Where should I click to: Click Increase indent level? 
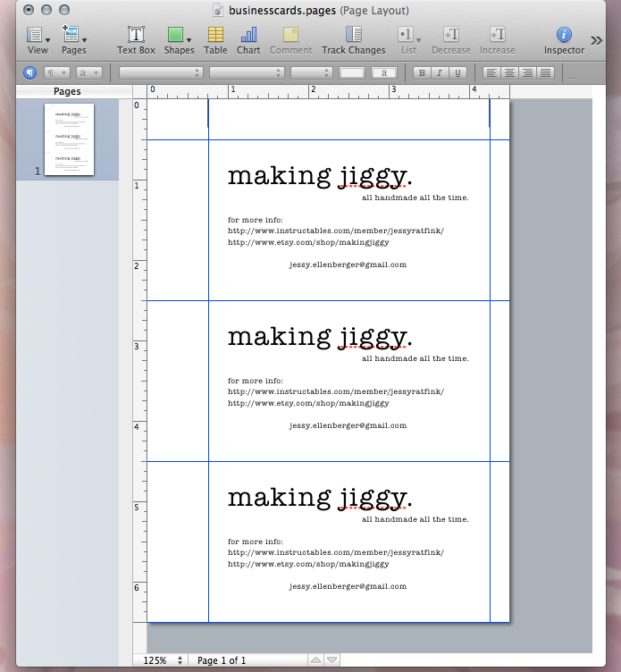(x=497, y=41)
